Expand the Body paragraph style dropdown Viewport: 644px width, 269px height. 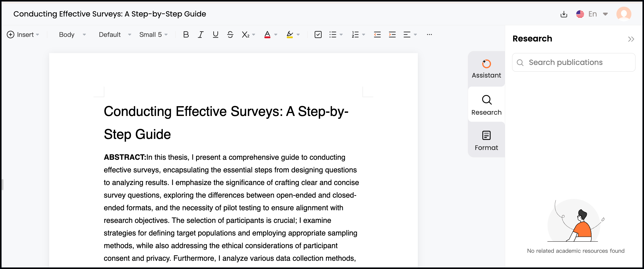[x=72, y=35]
